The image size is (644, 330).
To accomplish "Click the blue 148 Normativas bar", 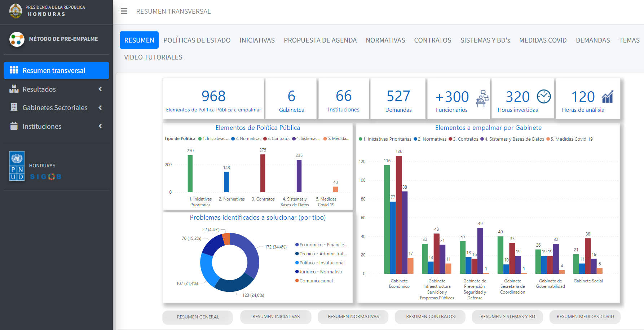I will 226,182.
